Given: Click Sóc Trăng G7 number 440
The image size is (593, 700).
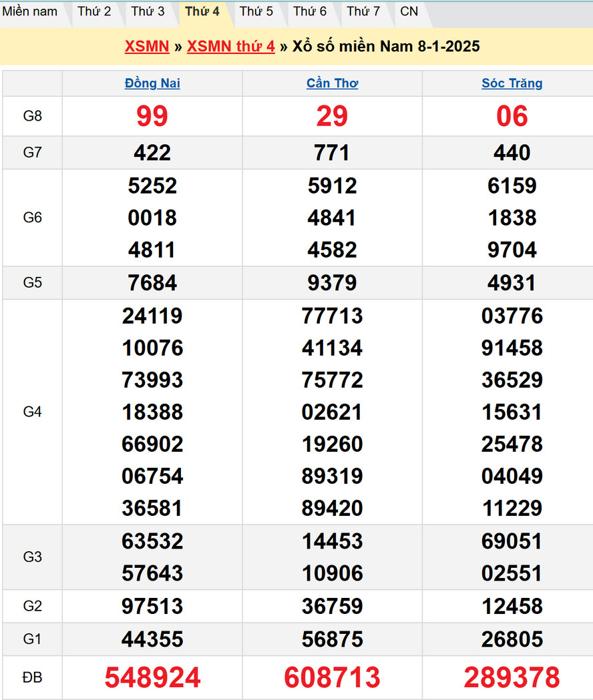Looking at the screenshot, I should [x=512, y=153].
